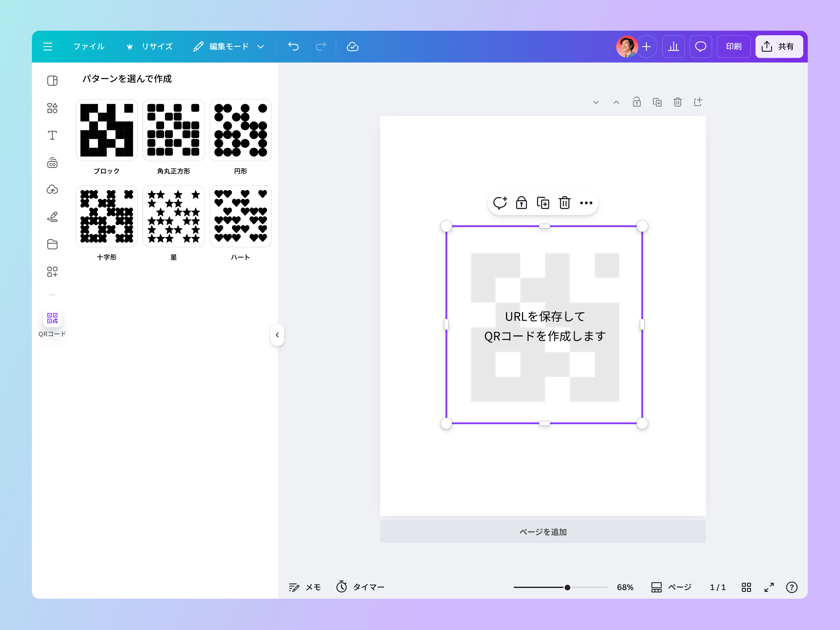840x630 pixels.
Task: Toggle the ページ thumbnails view
Action: point(671,587)
